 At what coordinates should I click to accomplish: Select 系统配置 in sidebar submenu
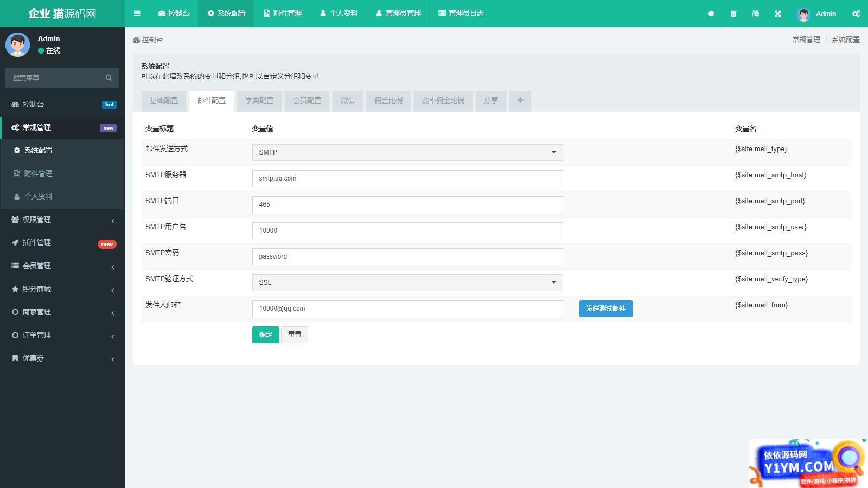[62, 150]
